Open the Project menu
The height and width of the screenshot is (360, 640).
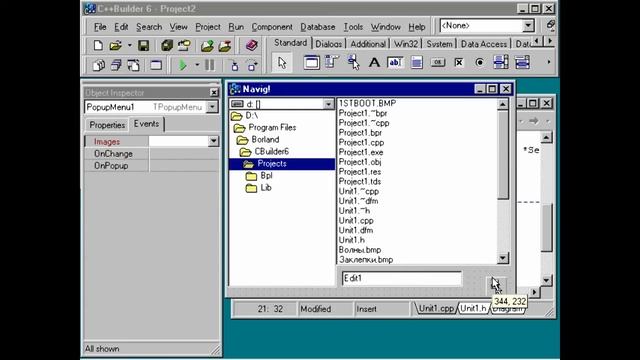click(208, 27)
